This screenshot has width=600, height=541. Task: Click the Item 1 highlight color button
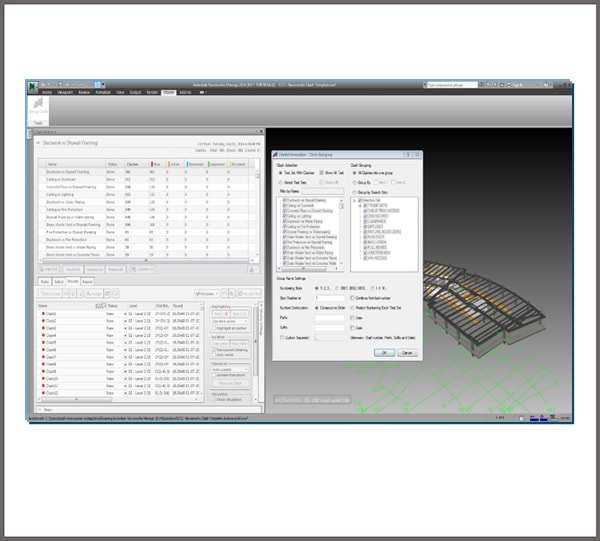(221, 314)
